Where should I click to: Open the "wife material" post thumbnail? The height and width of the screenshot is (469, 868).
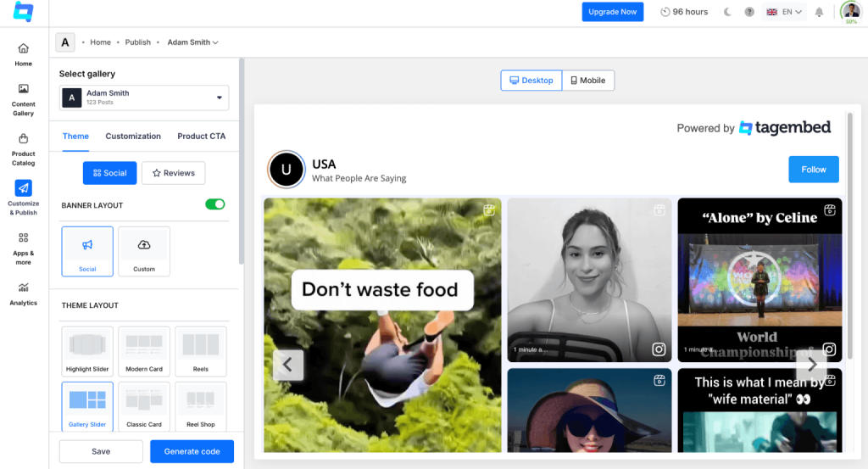point(759,410)
